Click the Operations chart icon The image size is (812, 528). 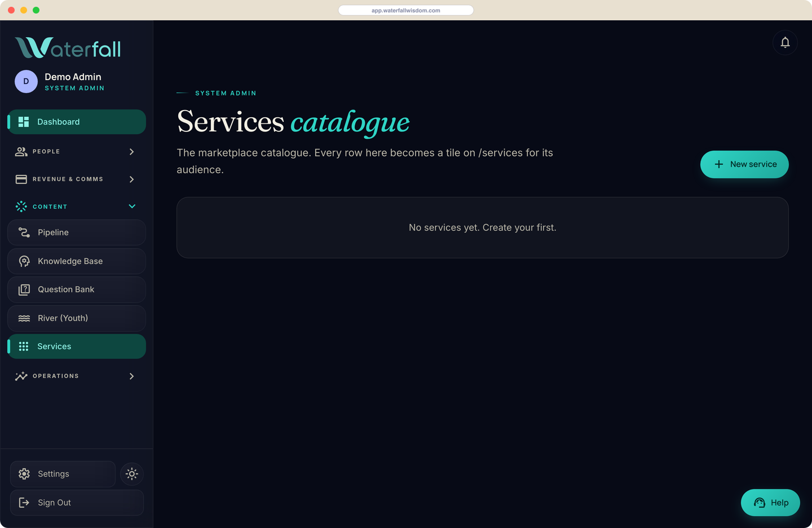pos(21,376)
